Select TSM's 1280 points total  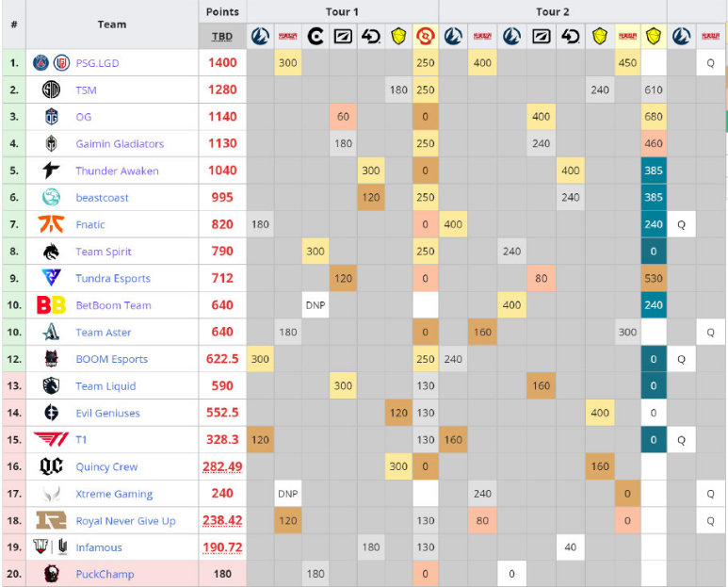click(x=222, y=90)
